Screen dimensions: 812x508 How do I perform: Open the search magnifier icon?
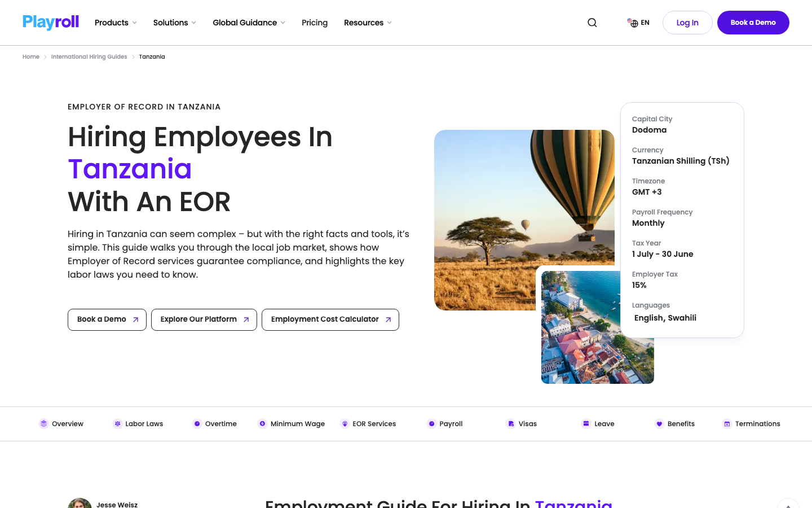pos(592,23)
